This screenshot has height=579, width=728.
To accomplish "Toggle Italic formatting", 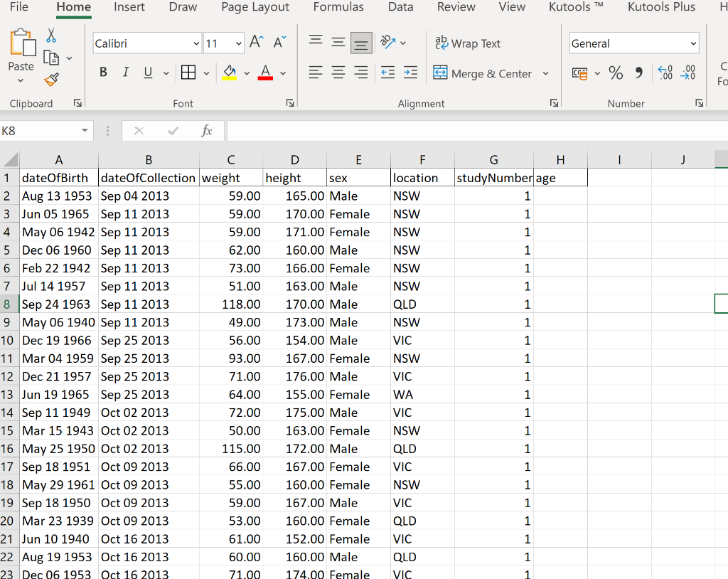I will [126, 73].
